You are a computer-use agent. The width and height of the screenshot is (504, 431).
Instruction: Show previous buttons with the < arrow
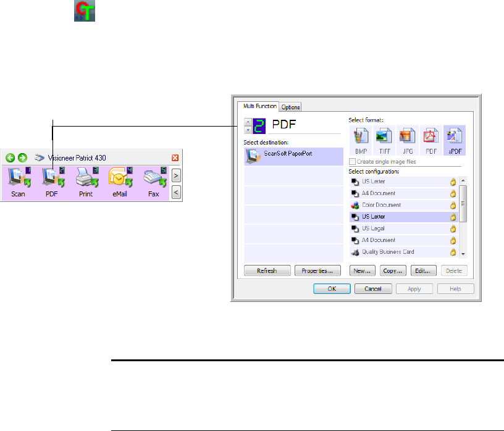point(176,192)
